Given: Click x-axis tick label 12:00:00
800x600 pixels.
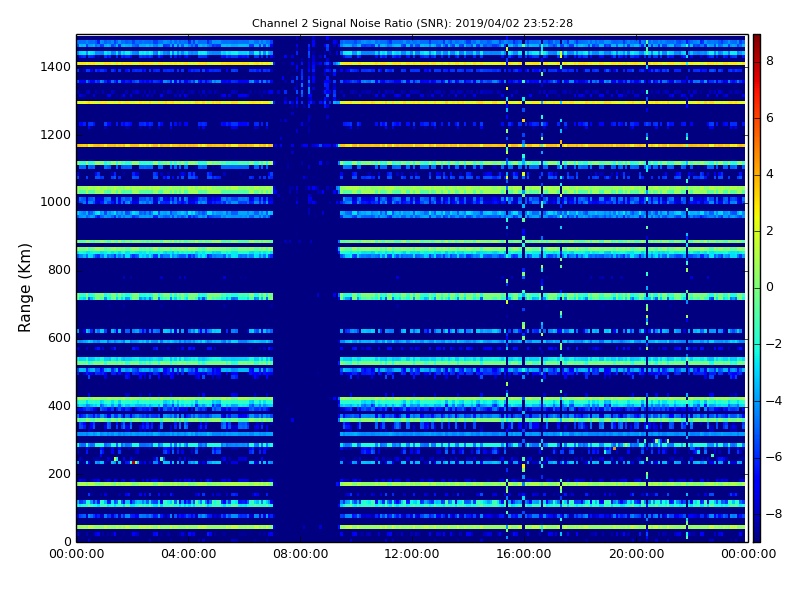Looking at the screenshot, I should 412,554.
